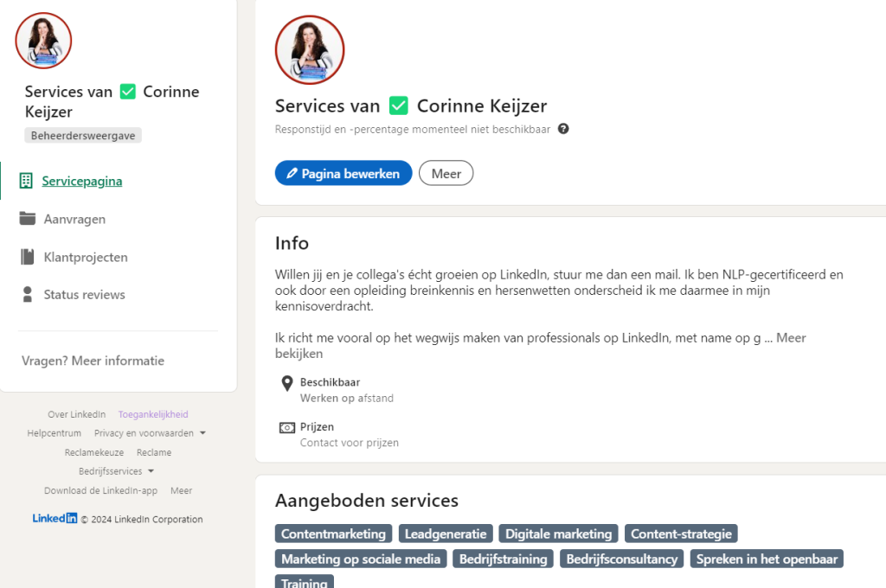Open the Reclame footer link

[154, 452]
